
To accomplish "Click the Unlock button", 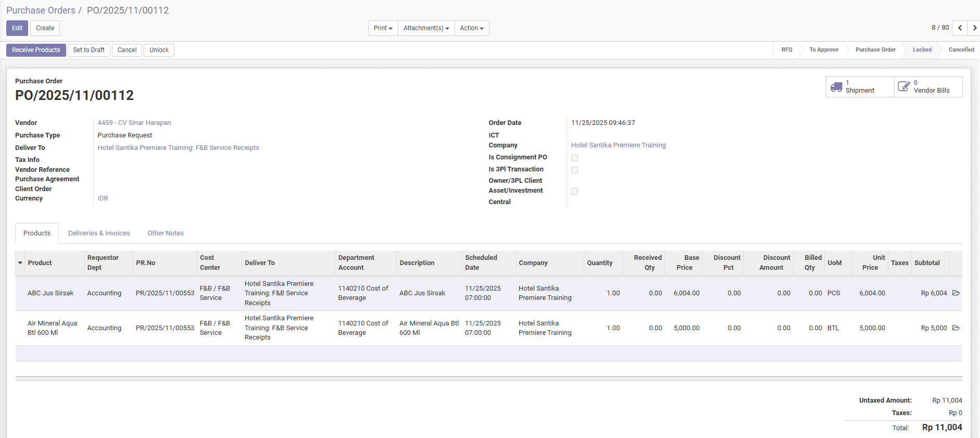I will [159, 50].
